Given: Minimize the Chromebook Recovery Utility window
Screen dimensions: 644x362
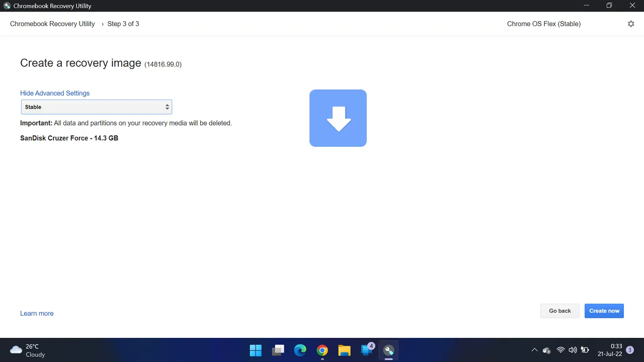Looking at the screenshot, I should click(586, 6).
